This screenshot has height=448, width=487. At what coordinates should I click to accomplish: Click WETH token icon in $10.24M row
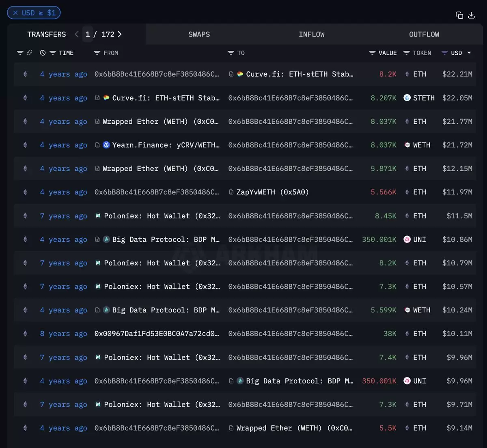(407, 310)
